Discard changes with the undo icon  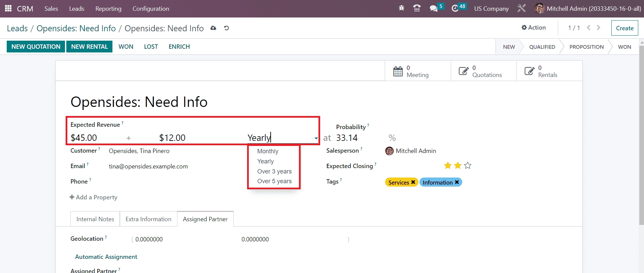point(227,28)
